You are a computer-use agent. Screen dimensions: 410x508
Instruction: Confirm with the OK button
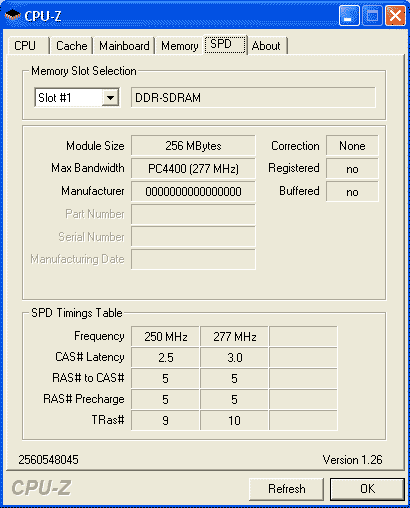coord(367,489)
